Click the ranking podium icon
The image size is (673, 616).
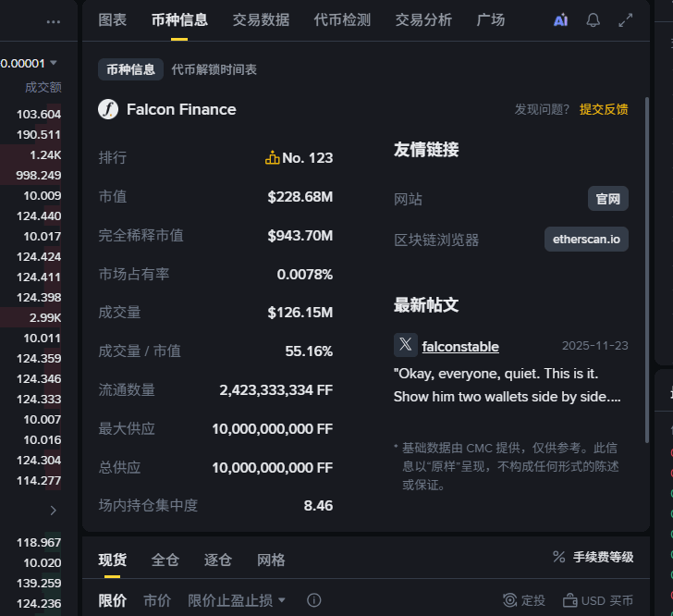coord(272,157)
